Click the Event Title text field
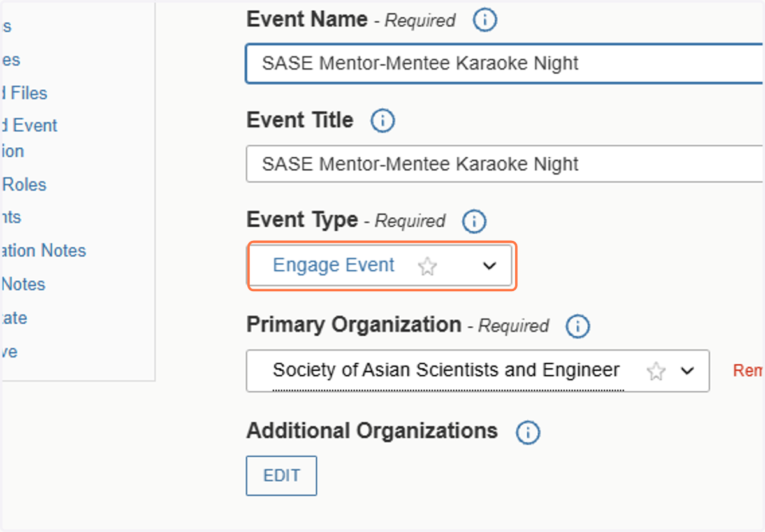 (x=504, y=164)
